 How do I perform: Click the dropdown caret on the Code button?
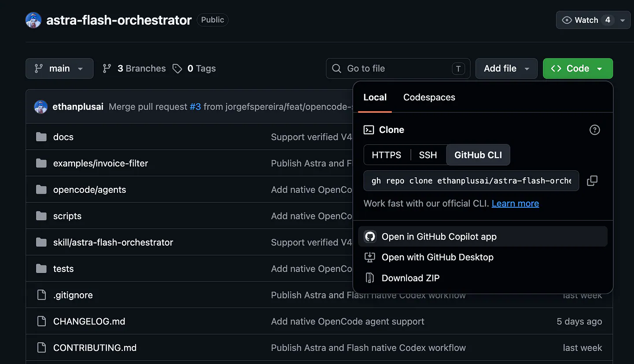click(x=600, y=69)
